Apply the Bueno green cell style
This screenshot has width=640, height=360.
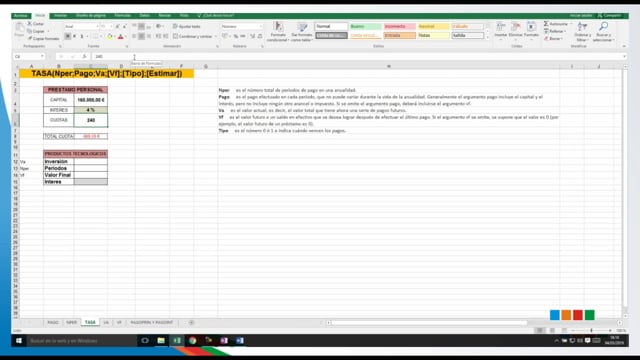365,27
